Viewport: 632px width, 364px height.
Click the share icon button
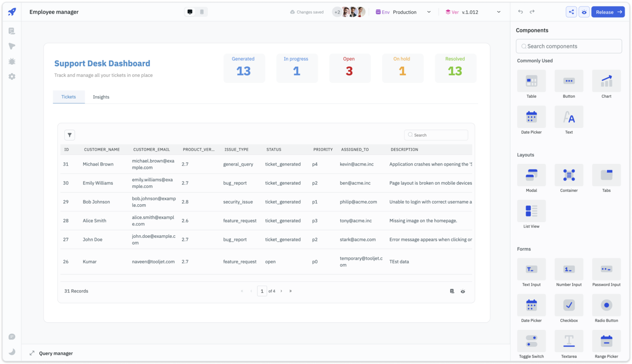click(x=571, y=12)
